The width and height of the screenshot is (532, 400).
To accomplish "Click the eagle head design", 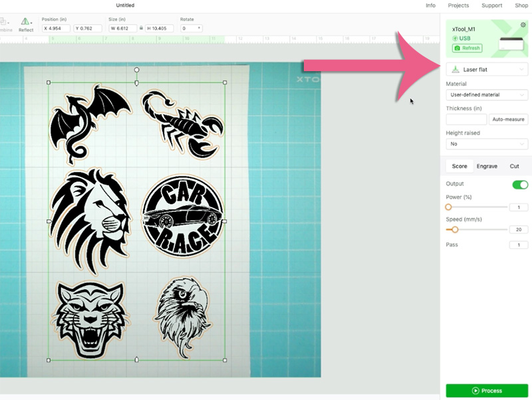I will point(182,317).
